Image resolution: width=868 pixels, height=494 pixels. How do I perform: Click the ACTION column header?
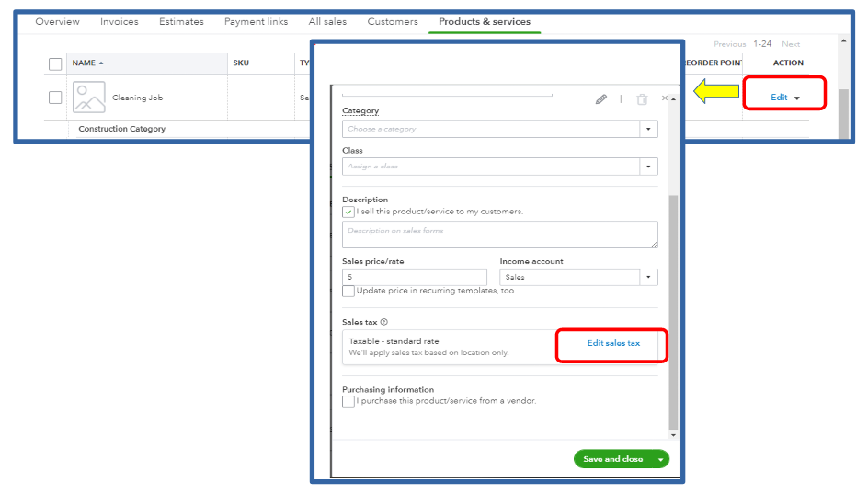coord(788,63)
